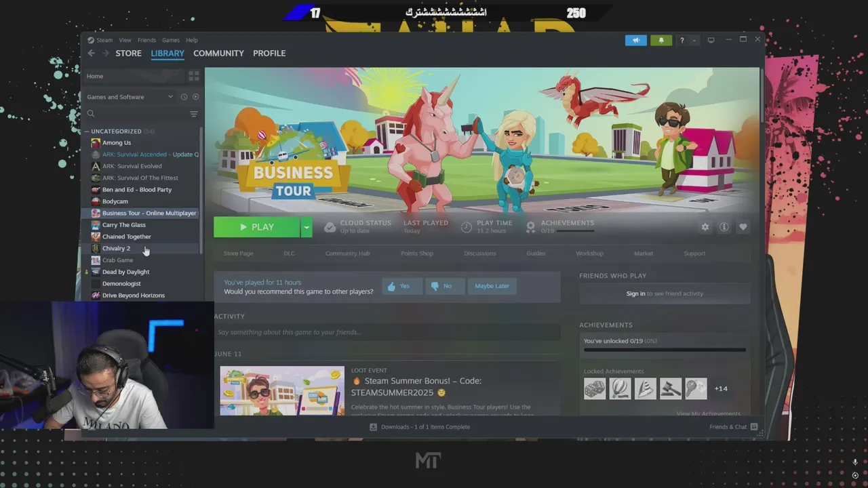
Task: Switch to the STORE tab
Action: click(x=128, y=53)
